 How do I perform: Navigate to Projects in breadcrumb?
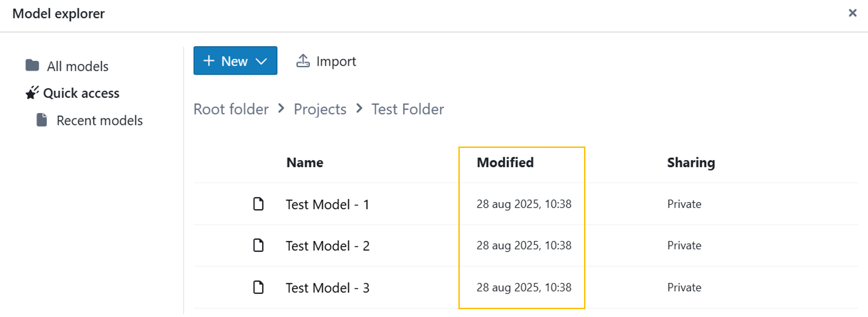pyautogui.click(x=320, y=109)
